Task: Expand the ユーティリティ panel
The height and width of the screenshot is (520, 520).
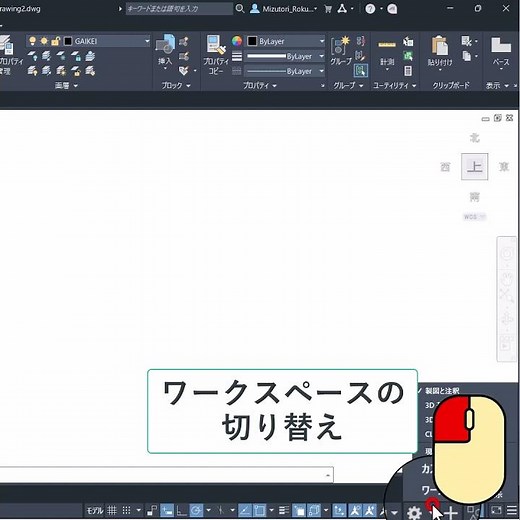Action: pos(395,86)
